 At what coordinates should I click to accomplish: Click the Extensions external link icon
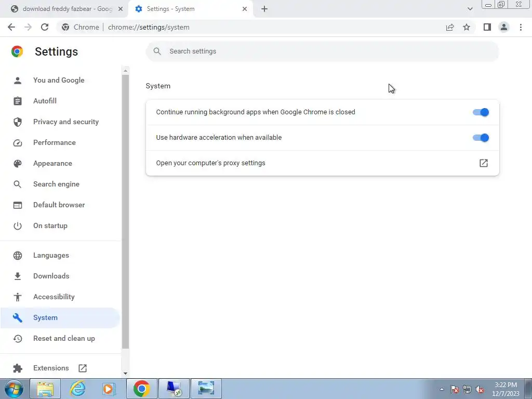[x=83, y=368]
